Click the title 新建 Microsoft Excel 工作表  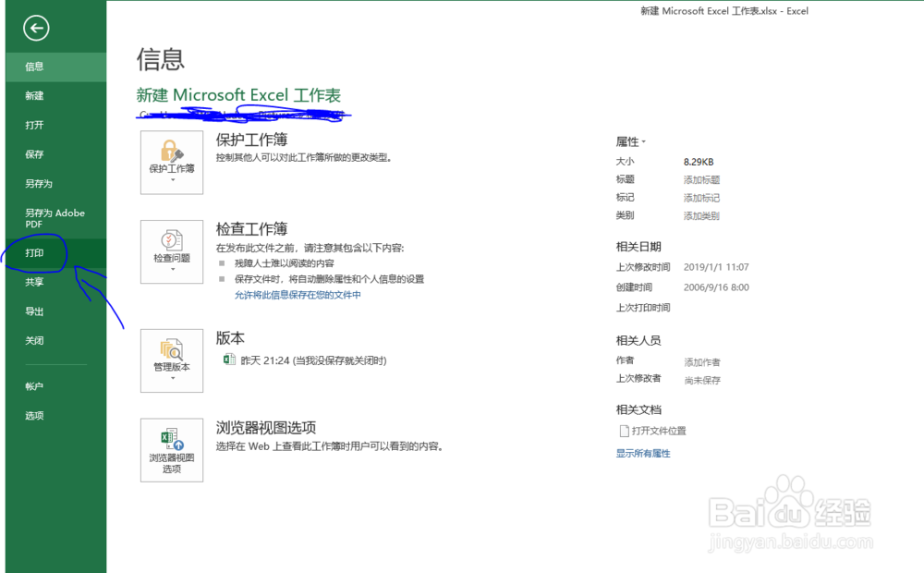coord(238,95)
